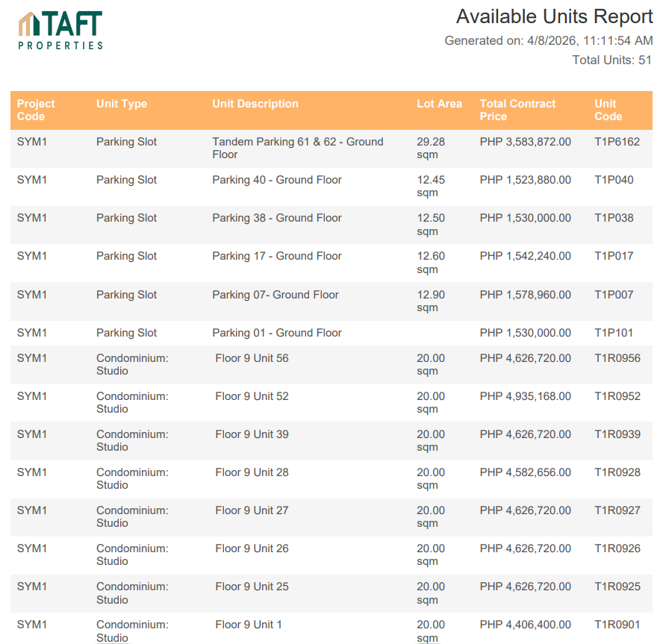Click the Unit Code column header
The image size is (669, 644).
point(608,110)
